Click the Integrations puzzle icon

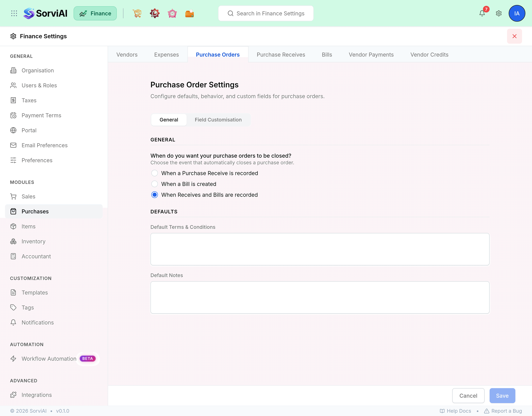pos(13,395)
